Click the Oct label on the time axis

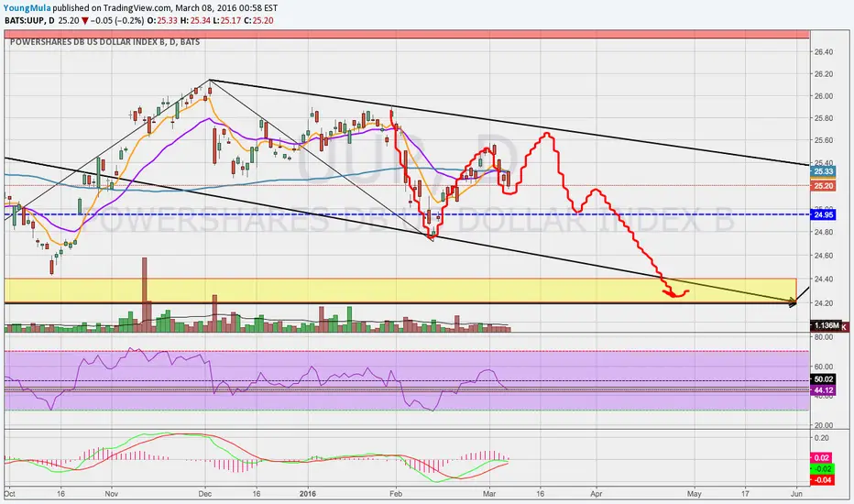[x=9, y=494]
